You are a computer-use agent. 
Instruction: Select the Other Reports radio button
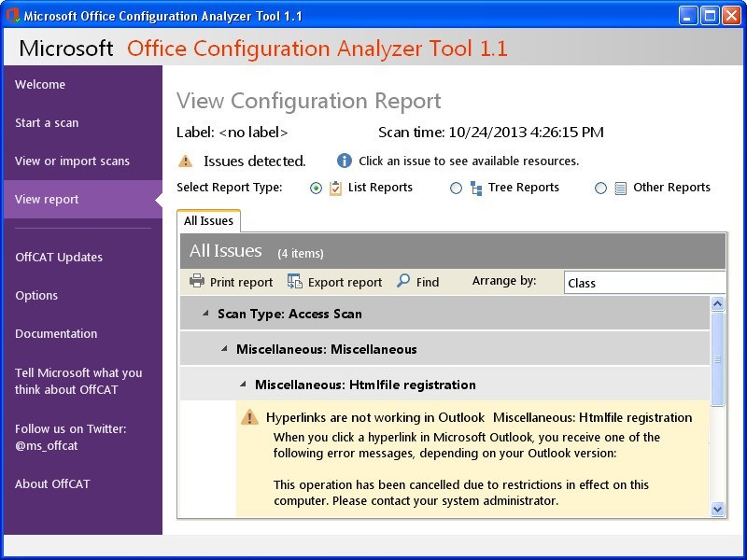tap(600, 187)
